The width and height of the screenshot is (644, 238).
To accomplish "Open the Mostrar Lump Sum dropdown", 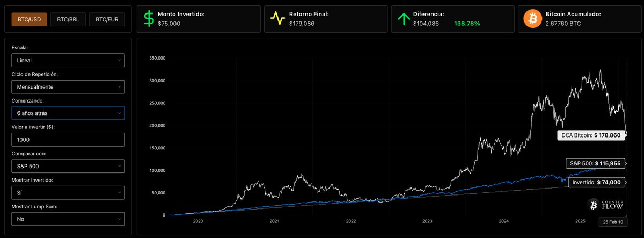I will point(68,219).
